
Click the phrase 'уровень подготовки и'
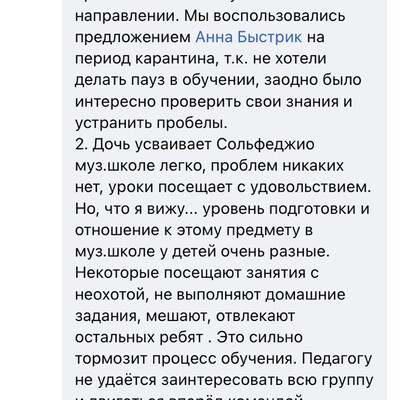pos(286,209)
